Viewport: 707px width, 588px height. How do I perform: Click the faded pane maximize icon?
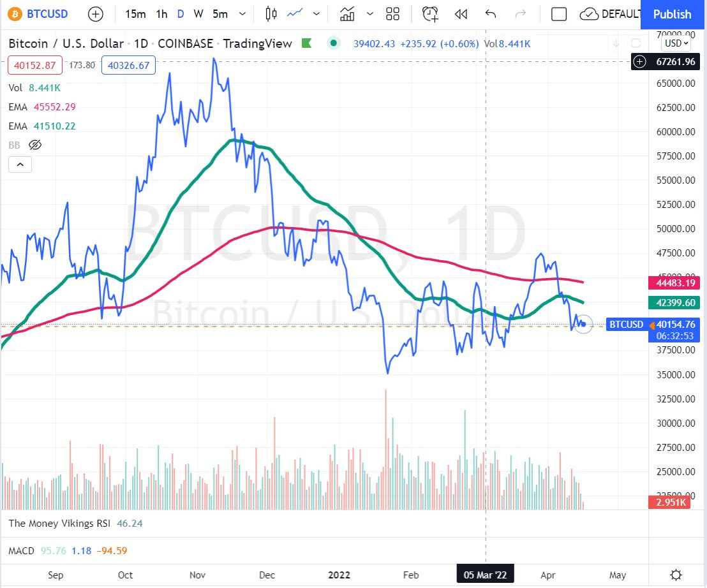[636, 43]
